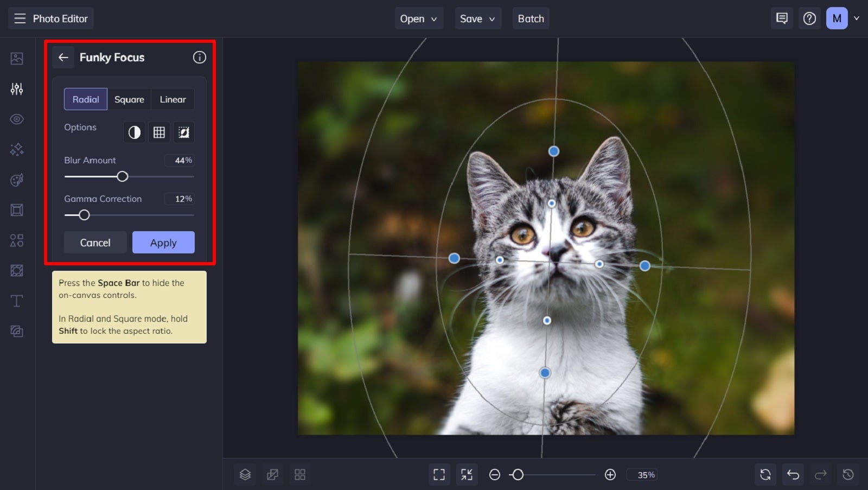Switch to the Linear focus mode tab
The image size is (868, 490).
[172, 99]
